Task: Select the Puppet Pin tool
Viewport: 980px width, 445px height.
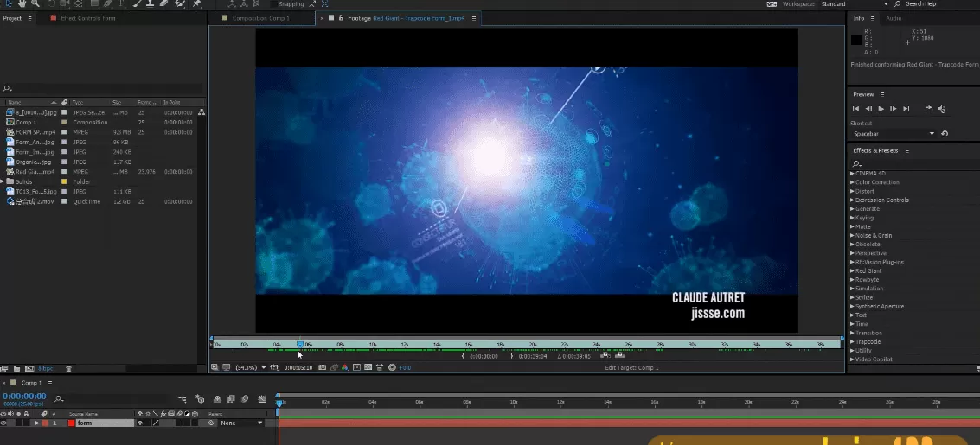Action: [198, 3]
